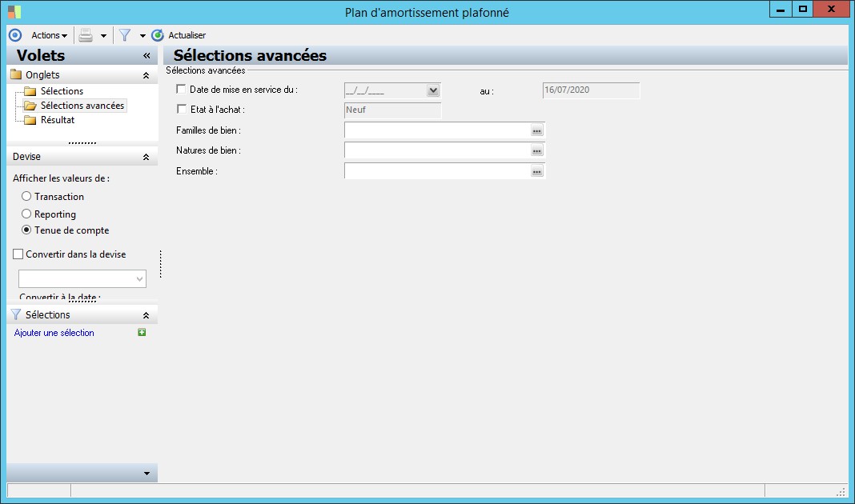
Task: Select the Sélections tab in tree
Action: (x=62, y=91)
